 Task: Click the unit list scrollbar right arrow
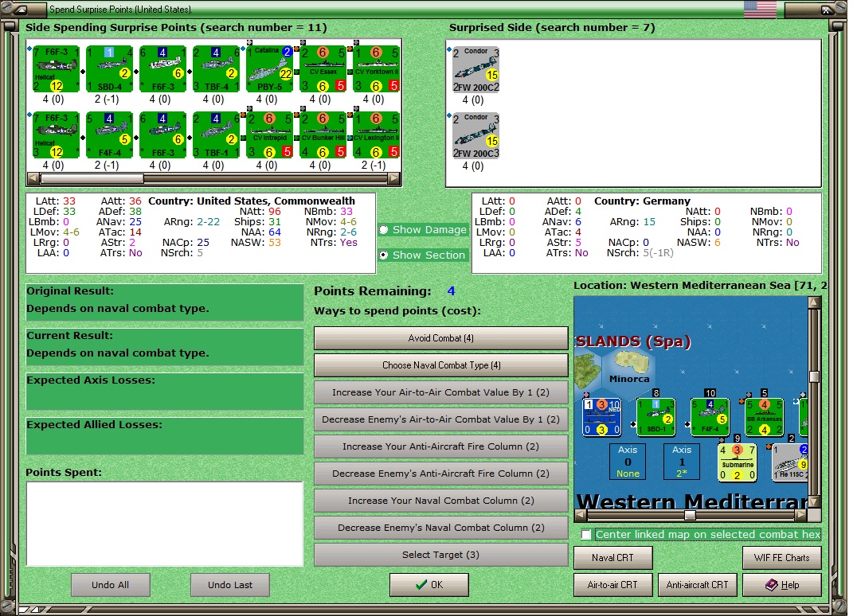pyautogui.click(x=394, y=178)
